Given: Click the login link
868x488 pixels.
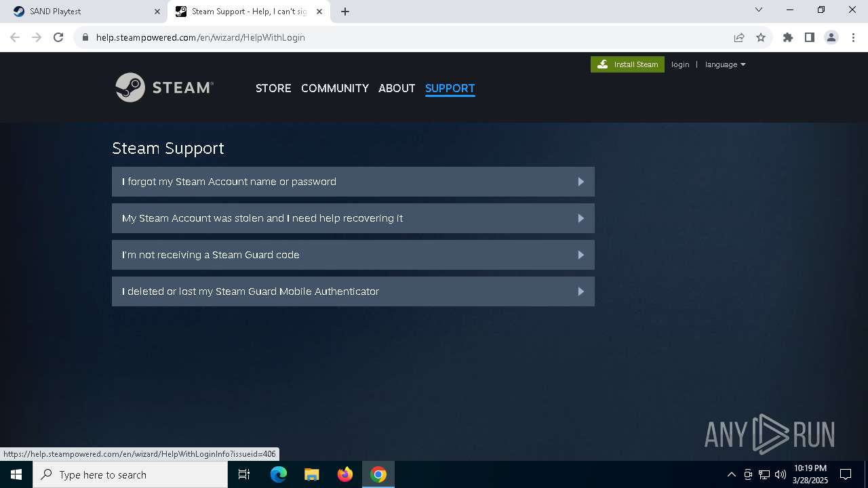Looking at the screenshot, I should coord(680,64).
